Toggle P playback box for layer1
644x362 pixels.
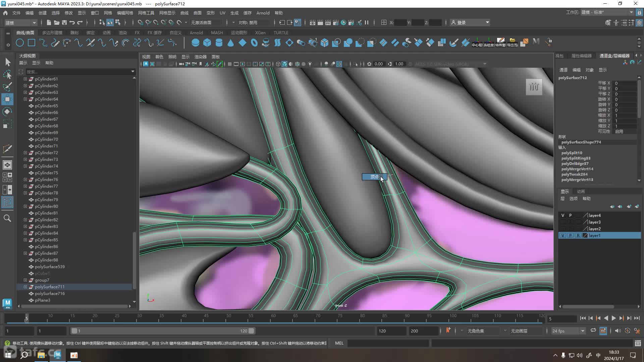click(570, 236)
